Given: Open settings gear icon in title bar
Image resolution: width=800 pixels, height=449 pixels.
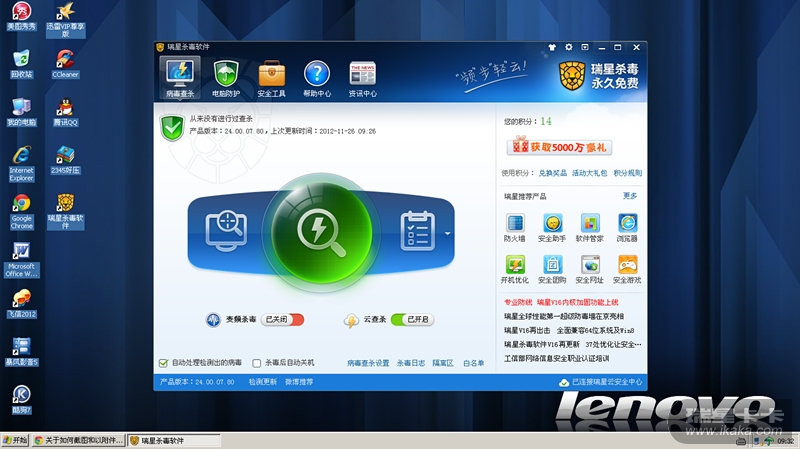Looking at the screenshot, I should [x=568, y=47].
